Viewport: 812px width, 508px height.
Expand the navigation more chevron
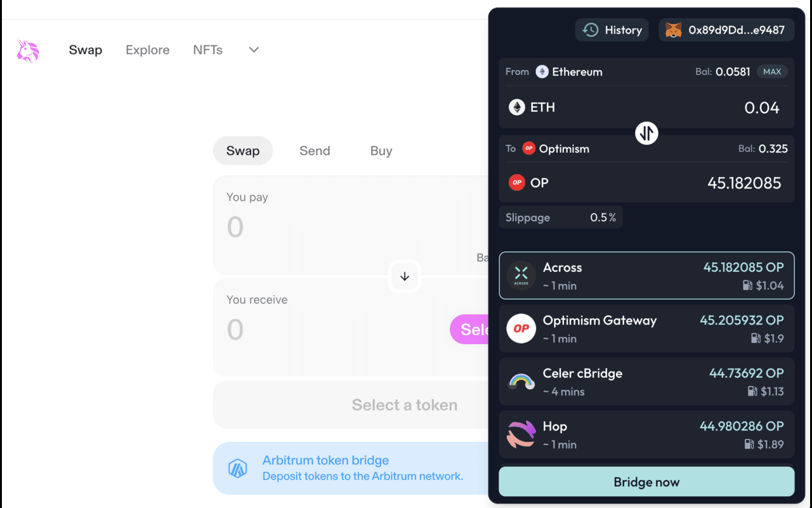254,50
